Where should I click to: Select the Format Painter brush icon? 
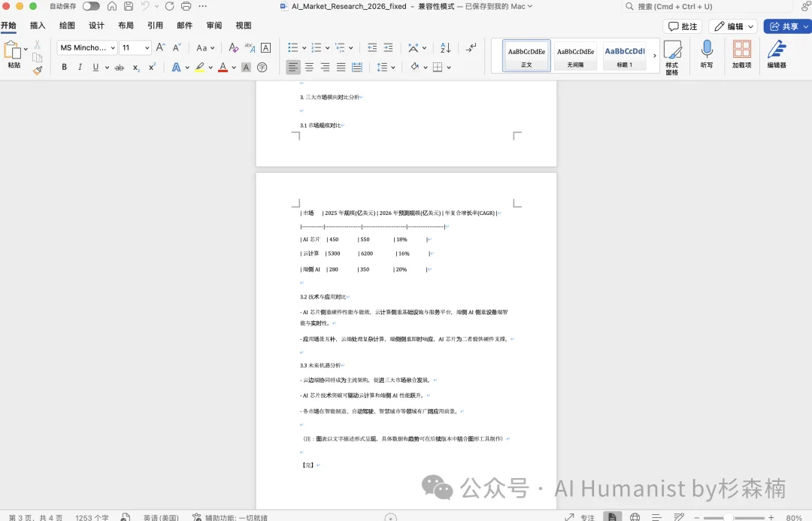coord(37,70)
